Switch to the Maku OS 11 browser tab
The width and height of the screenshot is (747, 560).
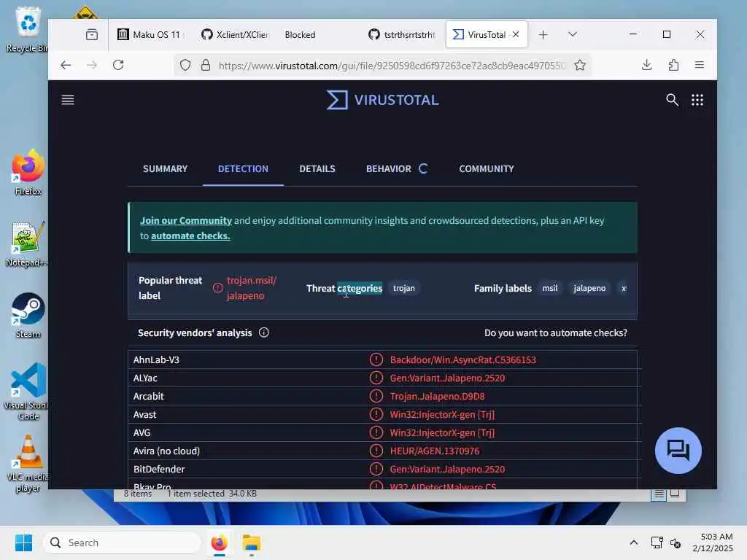(150, 35)
